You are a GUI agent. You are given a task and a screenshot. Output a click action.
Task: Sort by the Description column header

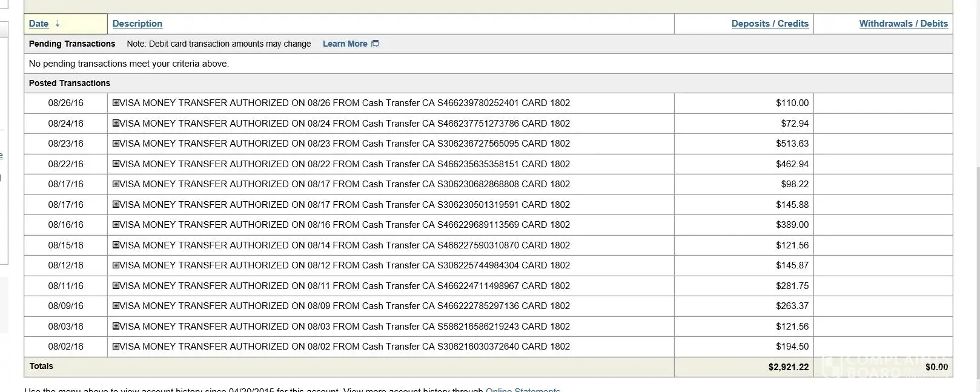137,24
